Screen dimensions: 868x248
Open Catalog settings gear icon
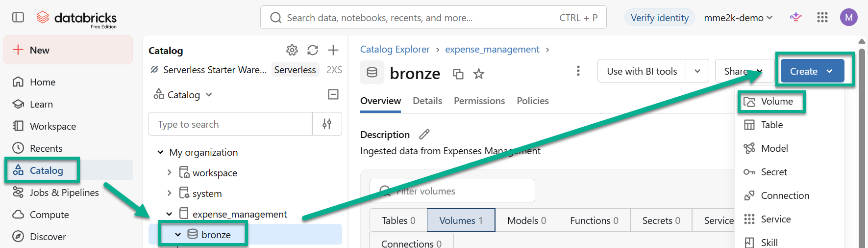click(x=292, y=50)
